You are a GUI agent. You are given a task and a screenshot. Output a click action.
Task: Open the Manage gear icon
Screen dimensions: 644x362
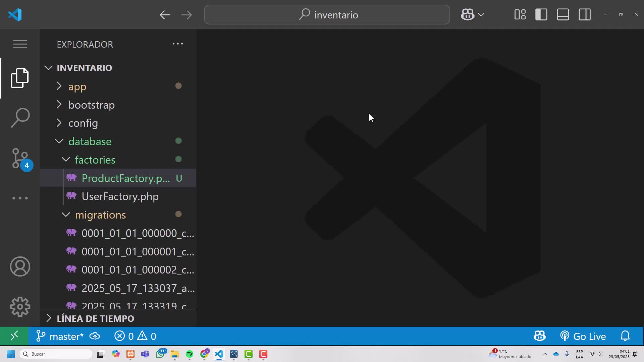(20, 307)
